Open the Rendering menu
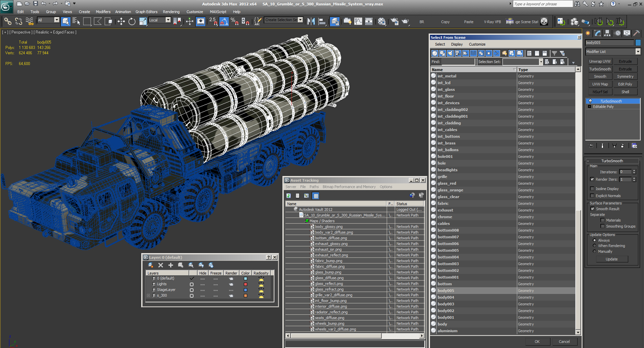Screen dimensions: 644x348 tap(171, 12)
